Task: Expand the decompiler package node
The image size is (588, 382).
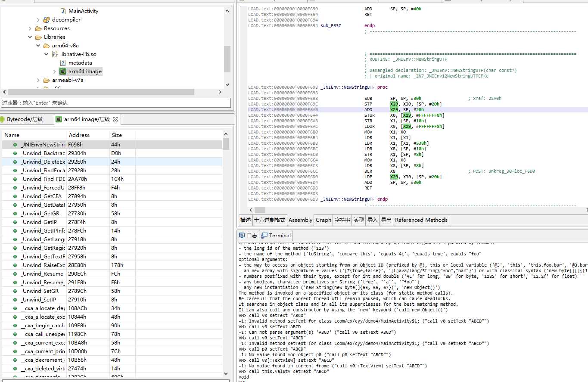Action: 38,20
